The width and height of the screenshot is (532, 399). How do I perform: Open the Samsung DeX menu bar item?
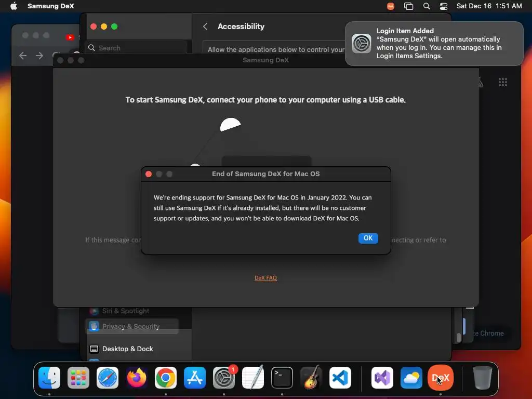point(50,6)
